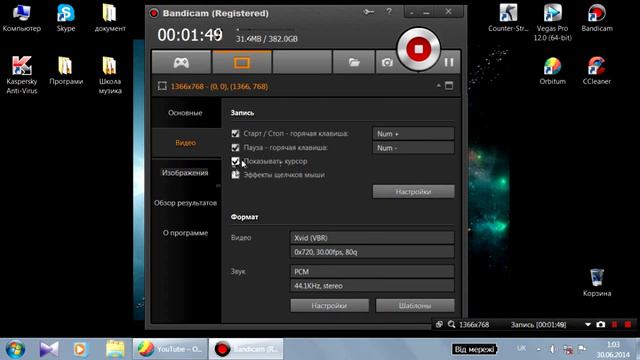The image size is (640, 360).
Task: Click the rectangle target area icon
Action: [162, 86]
